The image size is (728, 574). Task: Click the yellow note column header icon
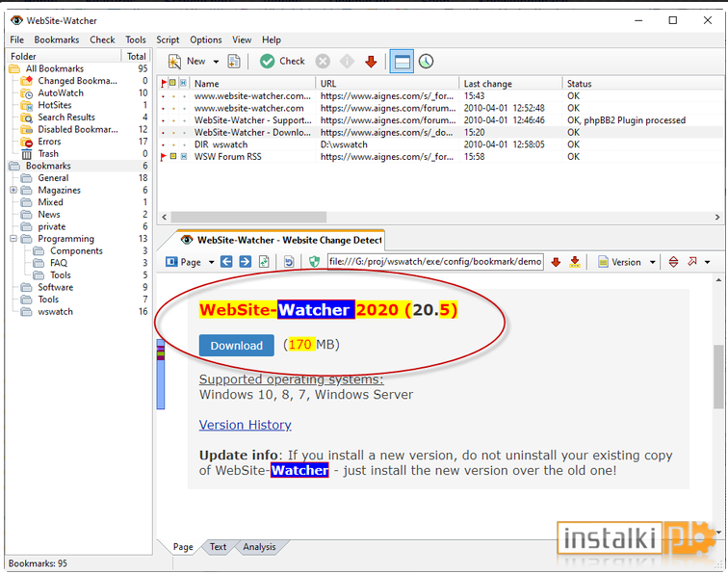coord(172,83)
